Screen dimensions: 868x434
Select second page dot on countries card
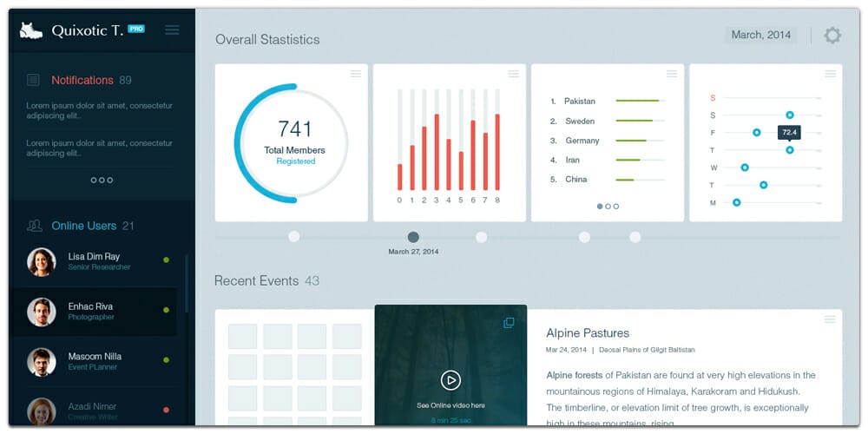[x=608, y=206]
